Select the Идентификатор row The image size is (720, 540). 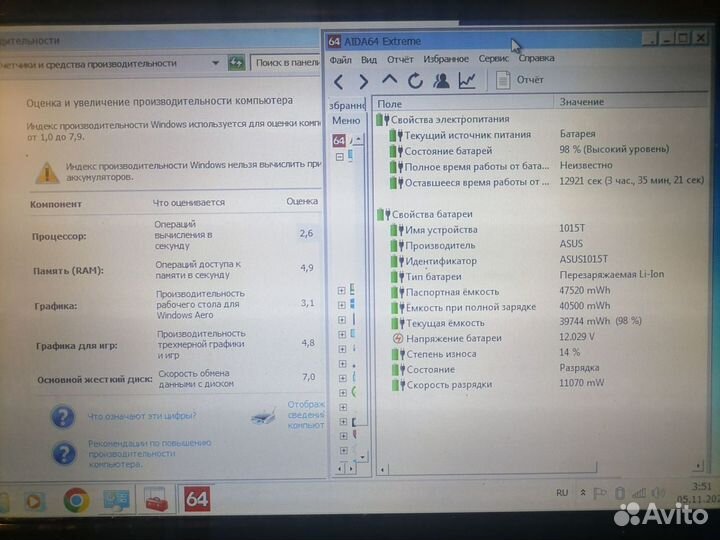(433, 261)
